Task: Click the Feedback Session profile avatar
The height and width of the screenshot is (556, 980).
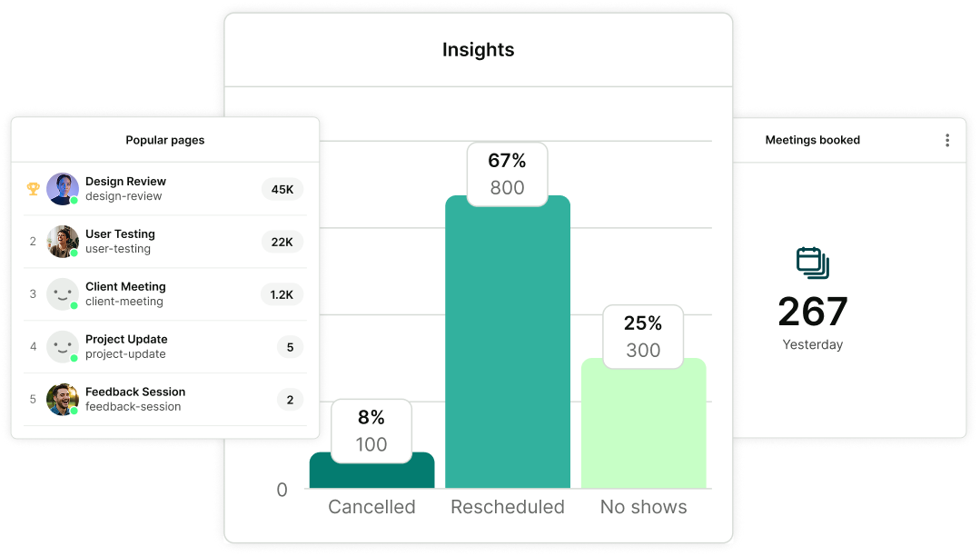Action: (x=62, y=400)
